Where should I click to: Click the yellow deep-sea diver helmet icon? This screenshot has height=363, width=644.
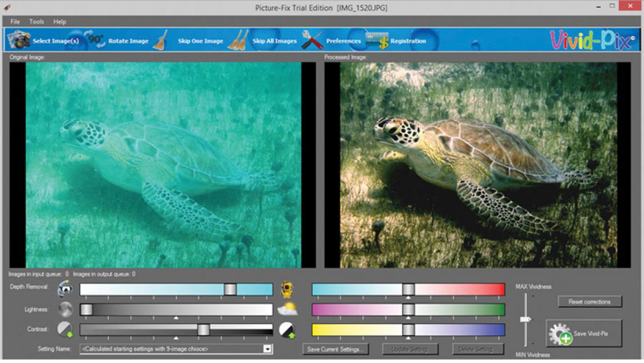pos(287,290)
